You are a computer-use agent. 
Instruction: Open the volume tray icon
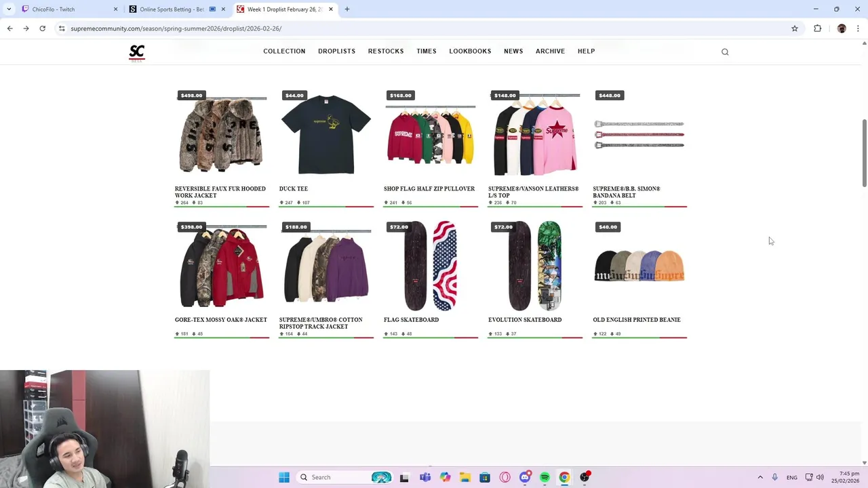click(820, 477)
